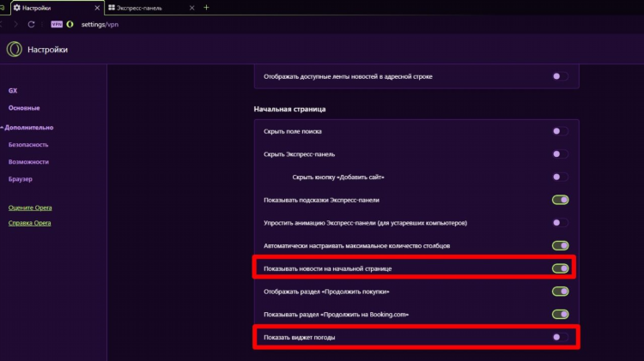Disable Показывать подсказки Экспресс-панели switch
The width and height of the screenshot is (644, 361).
[560, 200]
